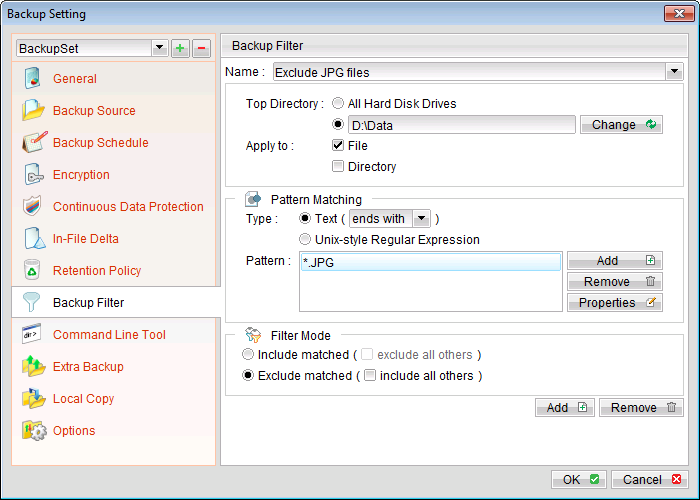The width and height of the screenshot is (700, 500).
Task: Open the 'ends with' text type dropdown
Action: click(x=421, y=219)
